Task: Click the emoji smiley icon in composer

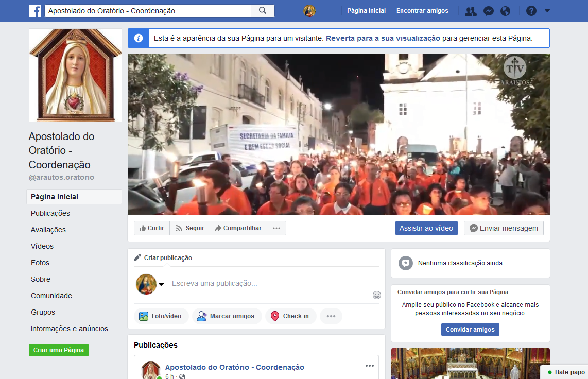Action: [377, 295]
